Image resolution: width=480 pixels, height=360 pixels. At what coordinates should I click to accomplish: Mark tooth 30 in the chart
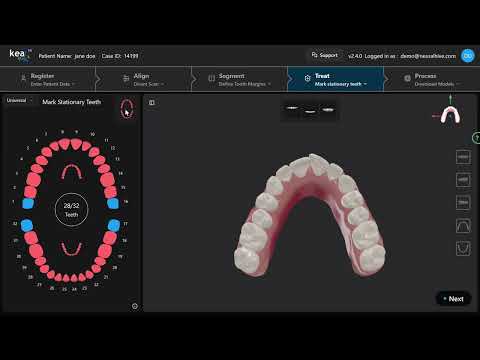click(36, 251)
